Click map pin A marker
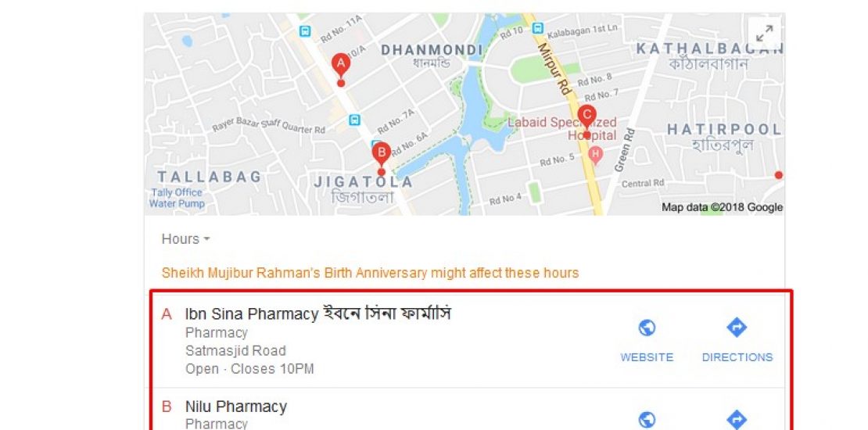868x430 pixels. [x=341, y=66]
